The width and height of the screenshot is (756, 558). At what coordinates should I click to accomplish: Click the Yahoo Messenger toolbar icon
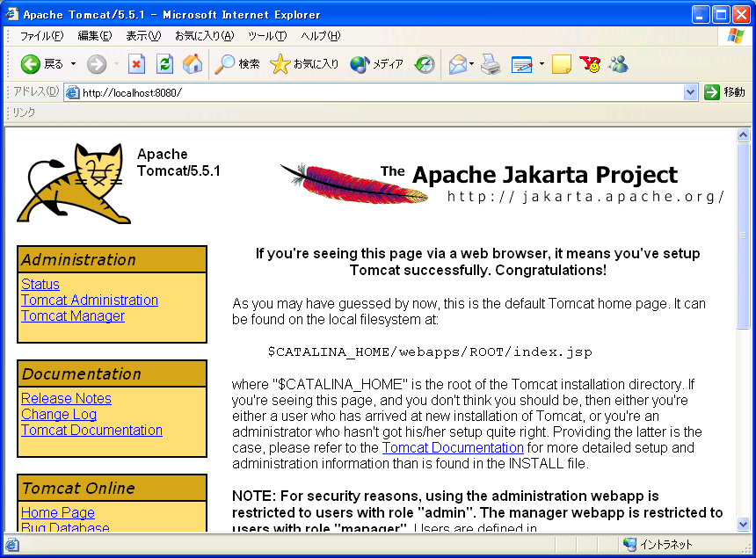coord(590,64)
